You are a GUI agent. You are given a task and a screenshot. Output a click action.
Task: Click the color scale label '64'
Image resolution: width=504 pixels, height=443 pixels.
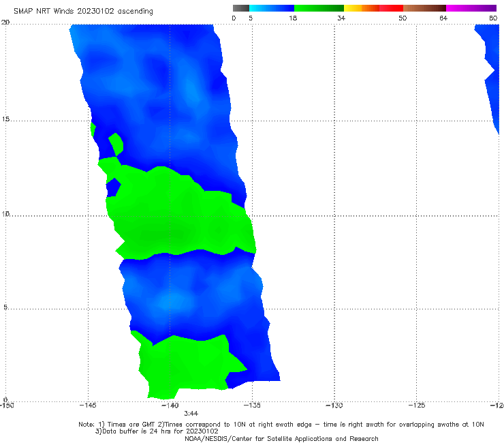[x=443, y=18]
